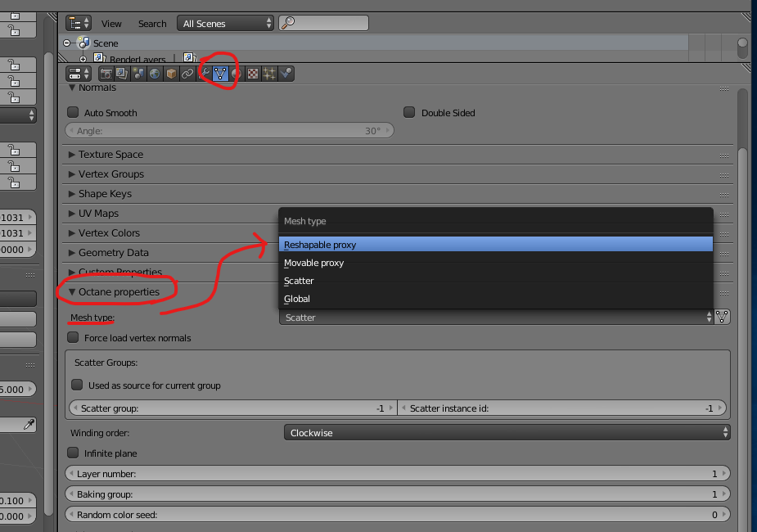757x532 pixels.
Task: Collapse the Scene tree in outliner
Action: 66,43
